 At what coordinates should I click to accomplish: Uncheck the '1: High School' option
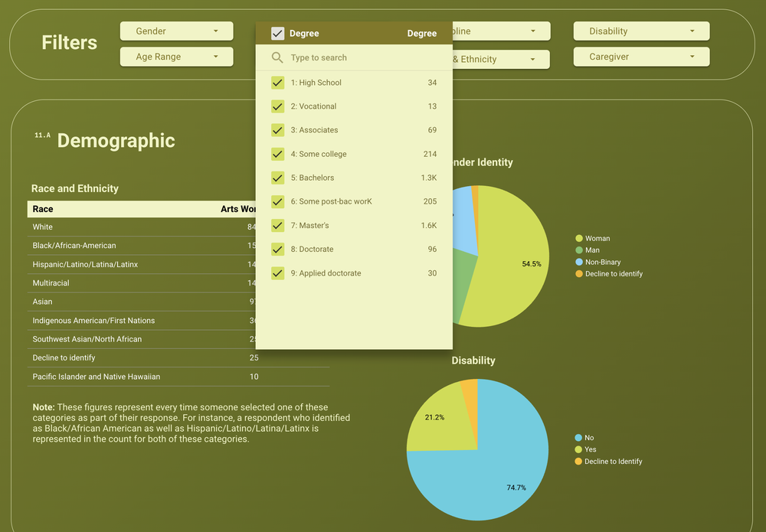click(x=277, y=82)
